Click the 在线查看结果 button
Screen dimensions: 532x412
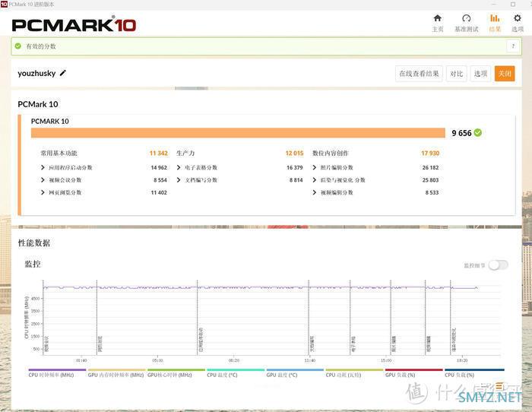point(419,74)
